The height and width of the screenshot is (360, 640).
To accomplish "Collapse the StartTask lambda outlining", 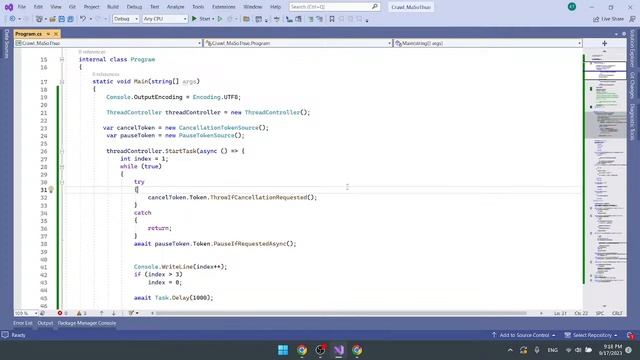I will tap(62, 151).
